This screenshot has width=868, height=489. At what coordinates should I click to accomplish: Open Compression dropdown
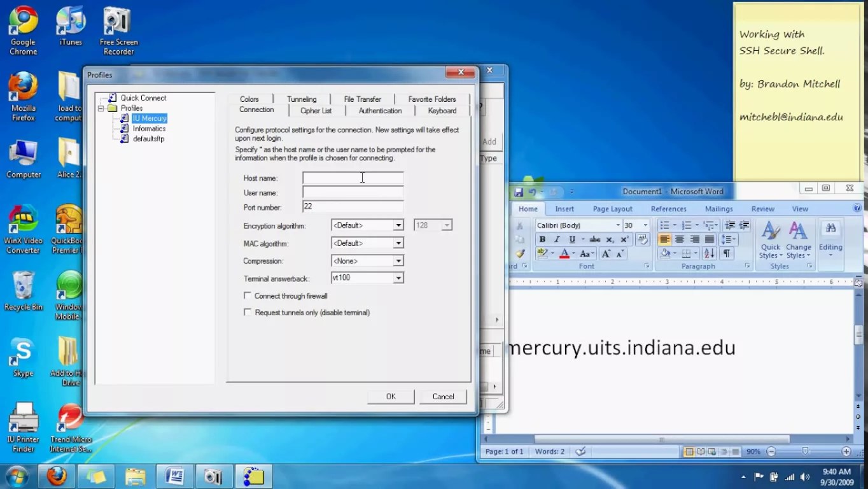(398, 261)
